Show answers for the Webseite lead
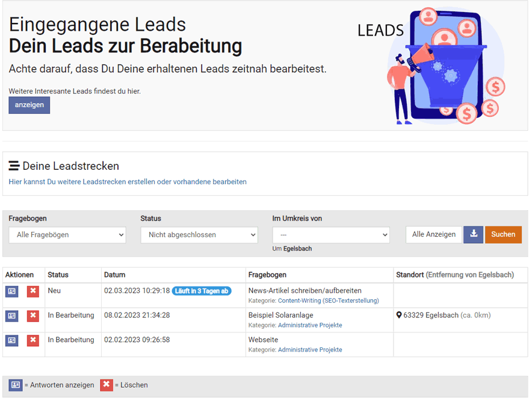The height and width of the screenshot is (401, 532). point(12,340)
